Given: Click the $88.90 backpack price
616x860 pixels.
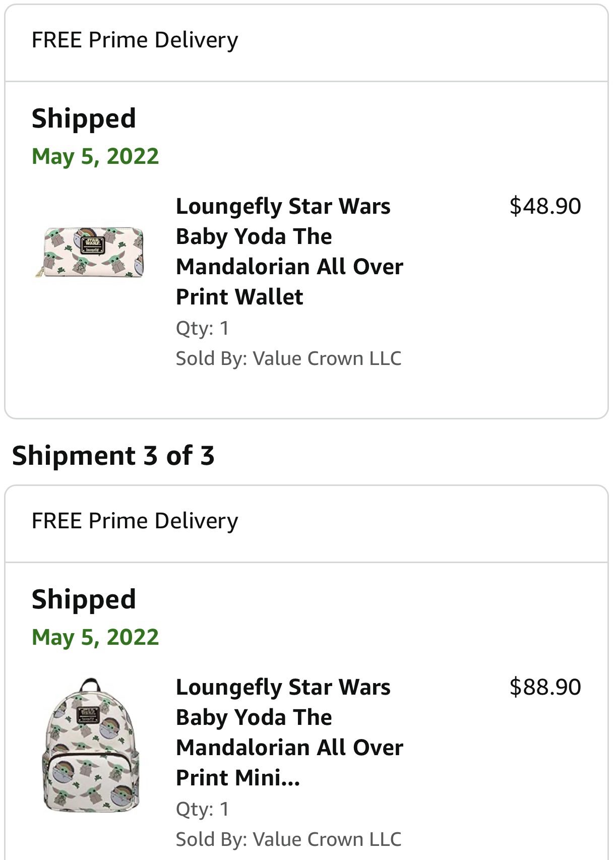Looking at the screenshot, I should click(545, 687).
